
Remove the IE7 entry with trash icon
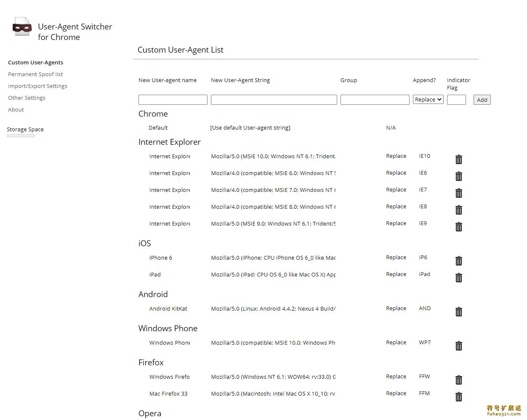459,193
